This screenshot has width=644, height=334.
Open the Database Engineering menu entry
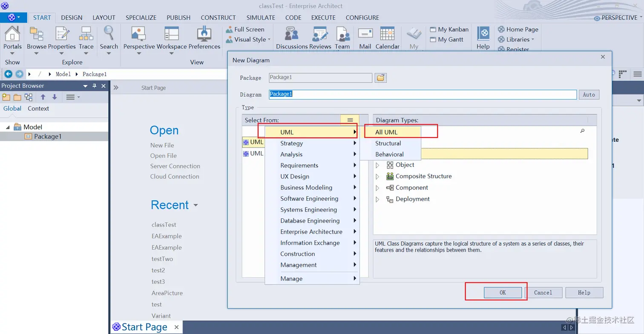pos(312,221)
